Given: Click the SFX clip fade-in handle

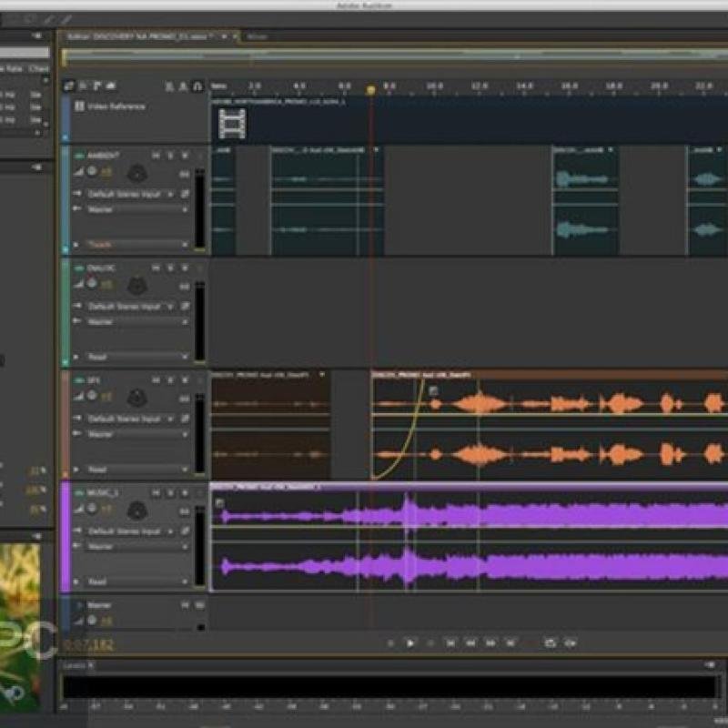Looking at the screenshot, I should pyautogui.click(x=433, y=391).
